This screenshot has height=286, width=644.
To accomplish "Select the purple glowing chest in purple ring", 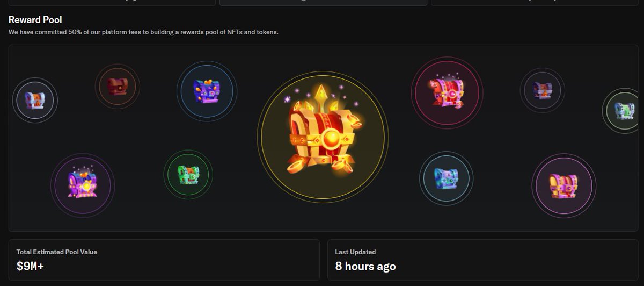I will pyautogui.click(x=83, y=183).
